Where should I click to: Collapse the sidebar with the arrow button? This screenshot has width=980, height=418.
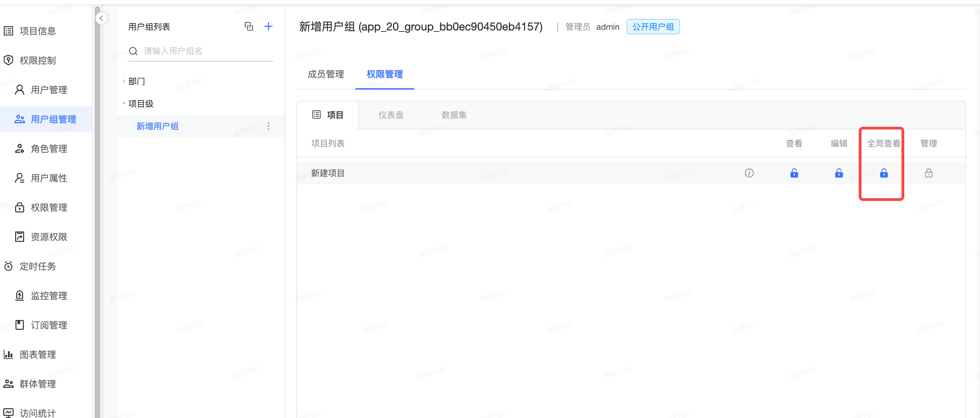[101, 18]
